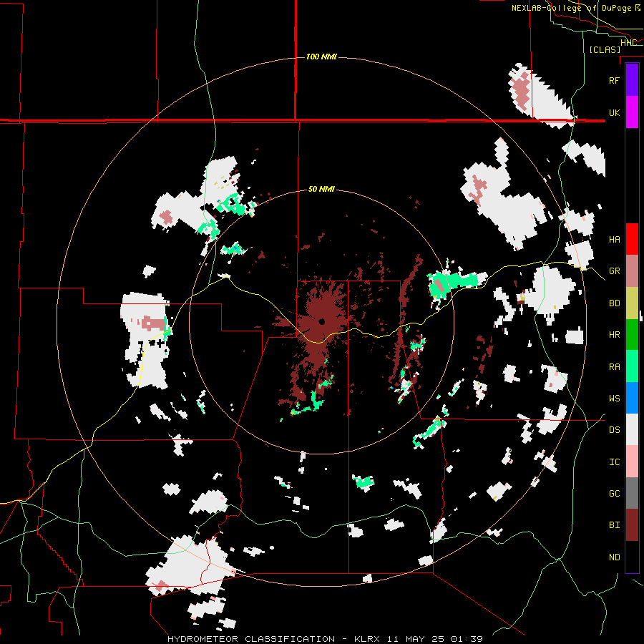Screen dimensions: 644x644
Task: Click the light pink IC legend swatch
Action: [632, 462]
